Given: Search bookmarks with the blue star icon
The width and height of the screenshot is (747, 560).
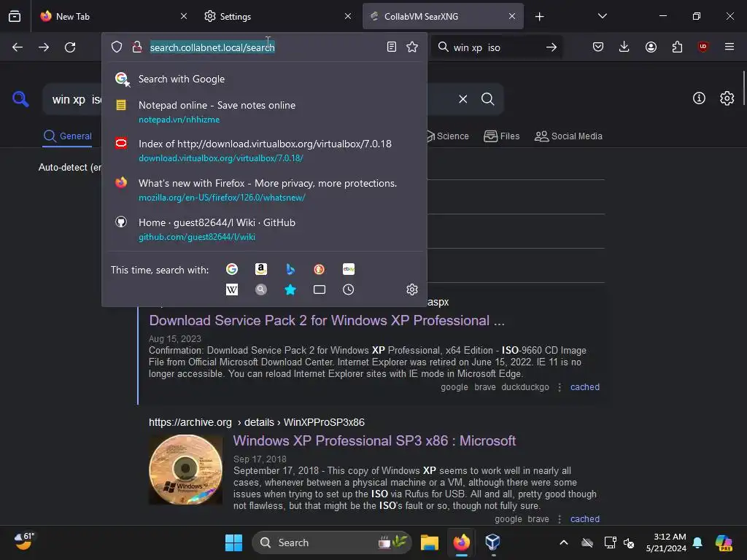Looking at the screenshot, I should pyautogui.click(x=290, y=289).
